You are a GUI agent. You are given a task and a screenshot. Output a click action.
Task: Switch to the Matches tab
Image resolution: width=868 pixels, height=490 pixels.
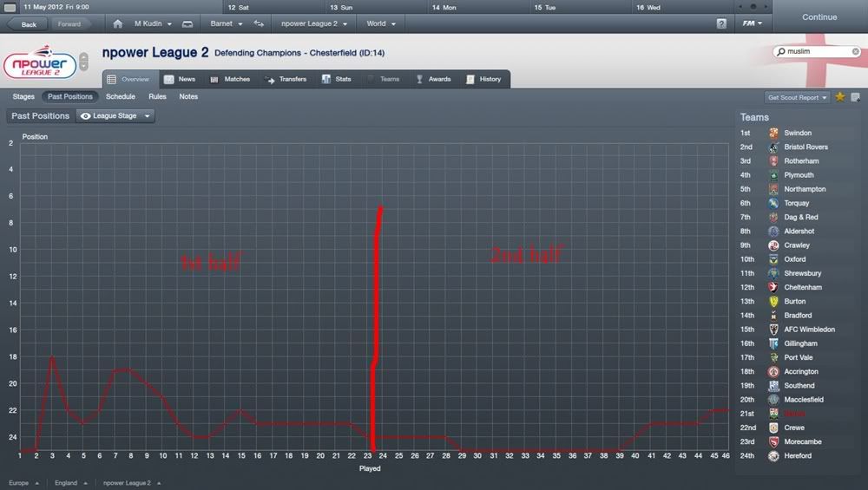point(230,79)
